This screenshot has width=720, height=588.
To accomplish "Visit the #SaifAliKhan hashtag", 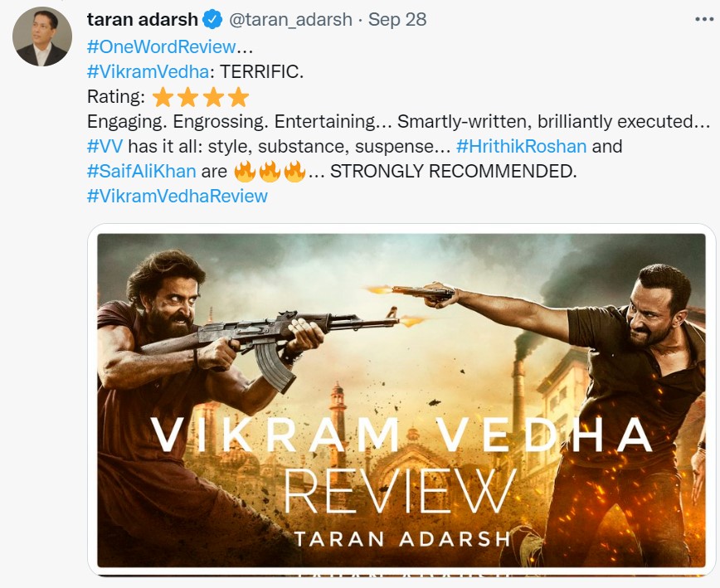I will coord(141,171).
